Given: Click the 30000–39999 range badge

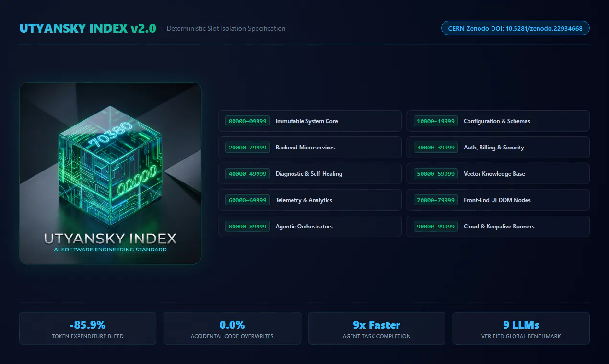Looking at the screenshot, I should pyautogui.click(x=436, y=148).
